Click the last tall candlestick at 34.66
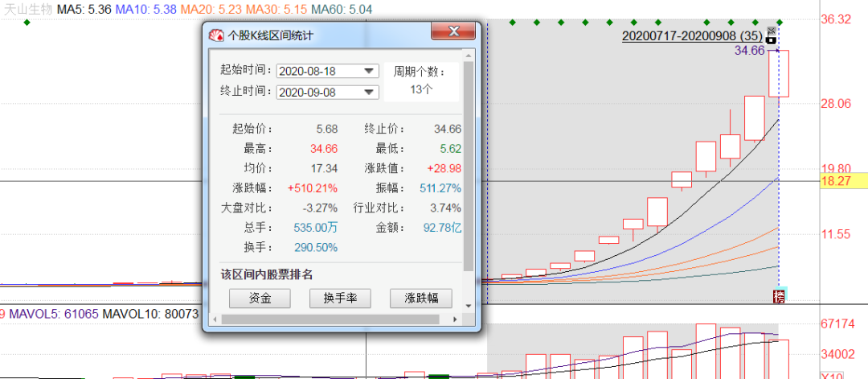 [x=779, y=74]
